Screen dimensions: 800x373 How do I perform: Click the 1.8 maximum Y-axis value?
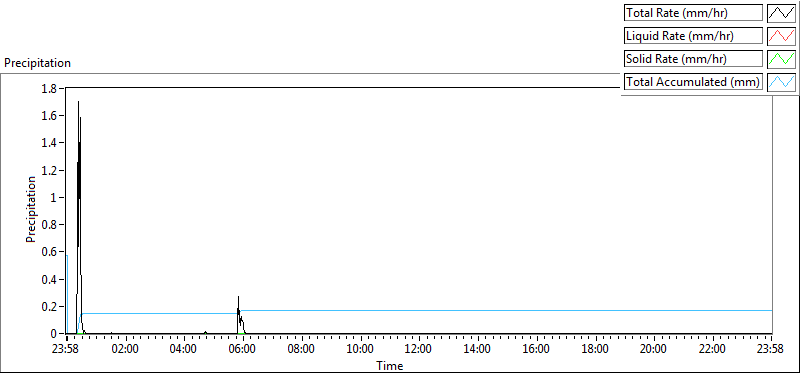(x=52, y=88)
